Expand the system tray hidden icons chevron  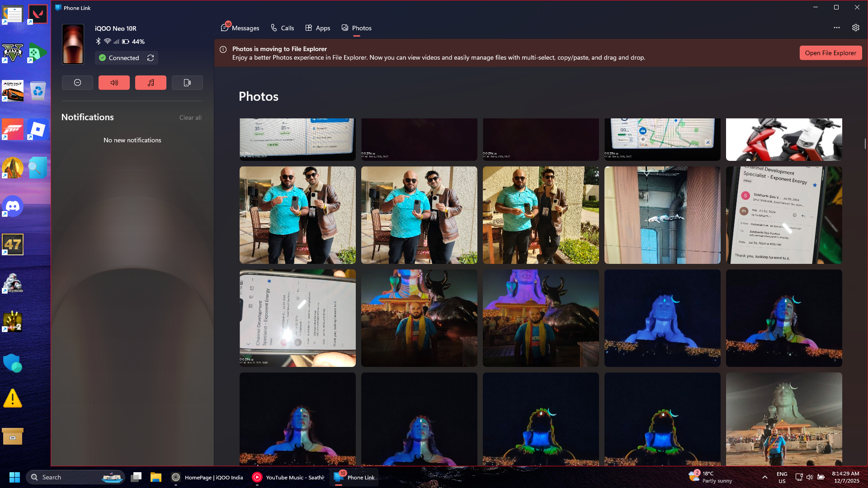[x=764, y=477]
